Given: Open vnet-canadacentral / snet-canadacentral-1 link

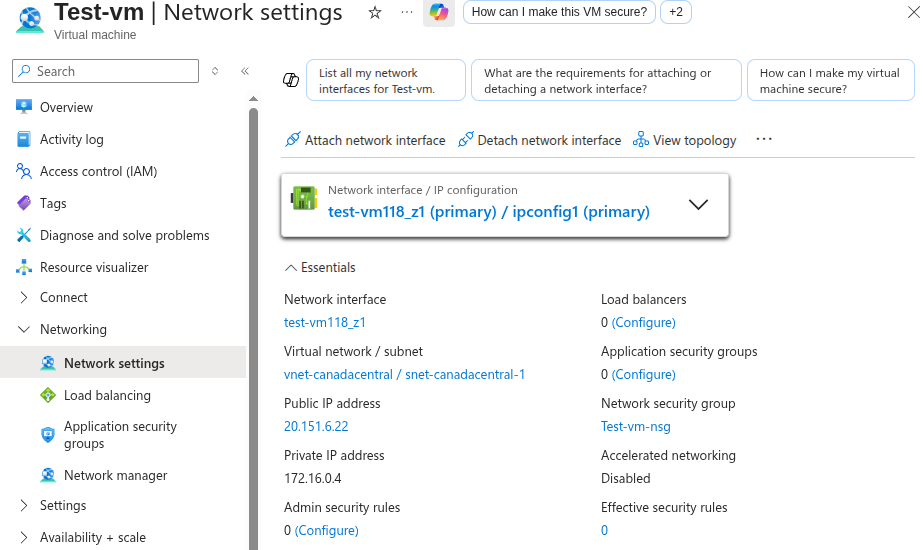Looking at the screenshot, I should 404,375.
